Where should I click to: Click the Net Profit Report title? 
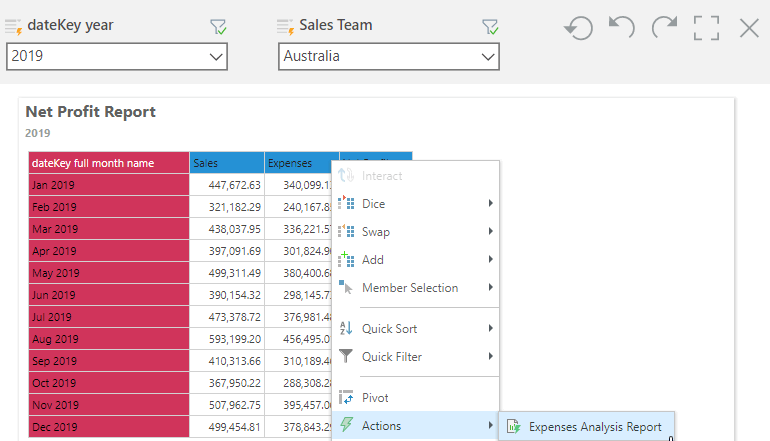point(90,112)
